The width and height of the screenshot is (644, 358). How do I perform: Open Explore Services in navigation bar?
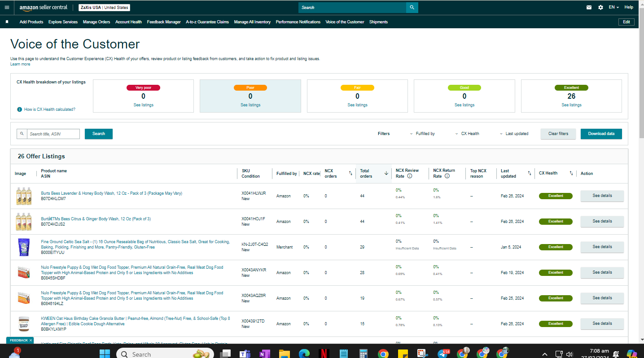(63, 22)
